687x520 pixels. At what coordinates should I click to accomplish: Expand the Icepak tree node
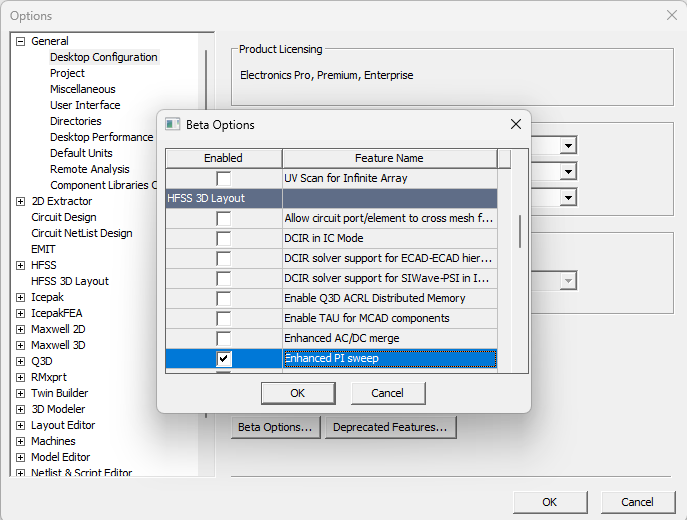click(20, 297)
